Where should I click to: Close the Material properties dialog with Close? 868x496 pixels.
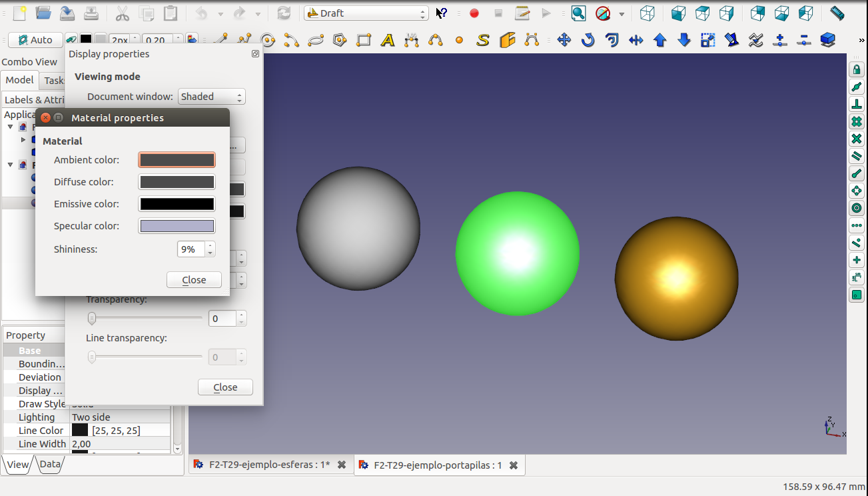coord(194,280)
